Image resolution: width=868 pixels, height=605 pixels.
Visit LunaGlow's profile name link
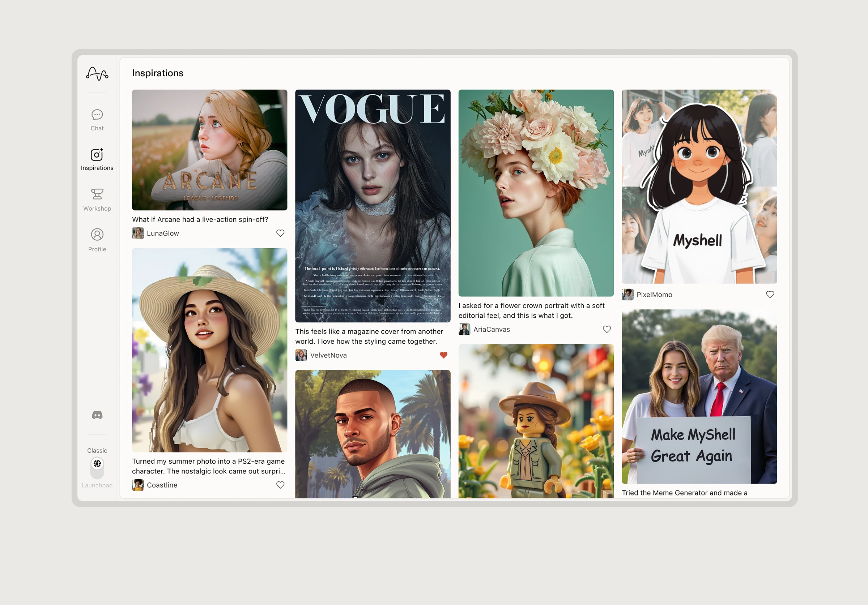(163, 233)
